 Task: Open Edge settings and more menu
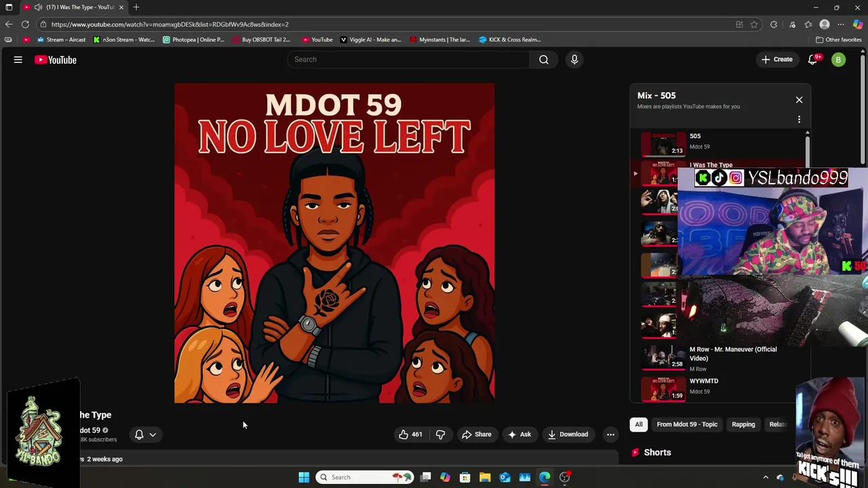[841, 24]
